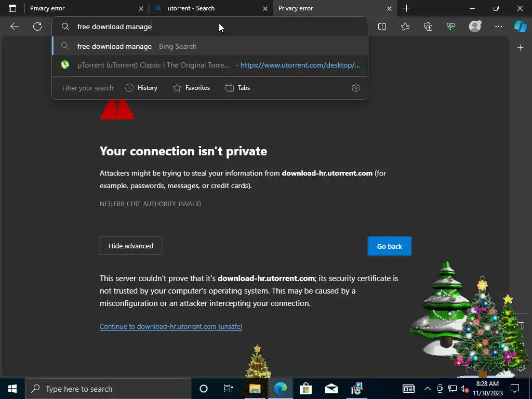Open the user profile avatar
The width and height of the screenshot is (532, 399).
[x=475, y=26]
